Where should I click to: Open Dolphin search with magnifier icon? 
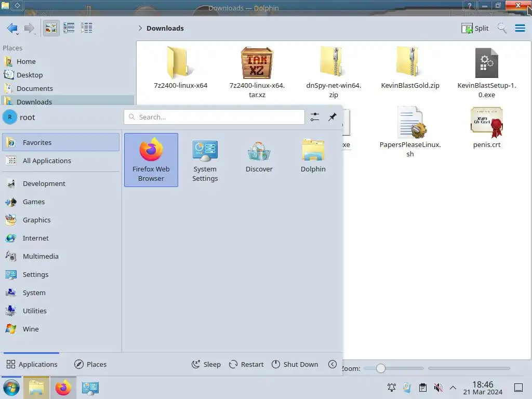[502, 28]
